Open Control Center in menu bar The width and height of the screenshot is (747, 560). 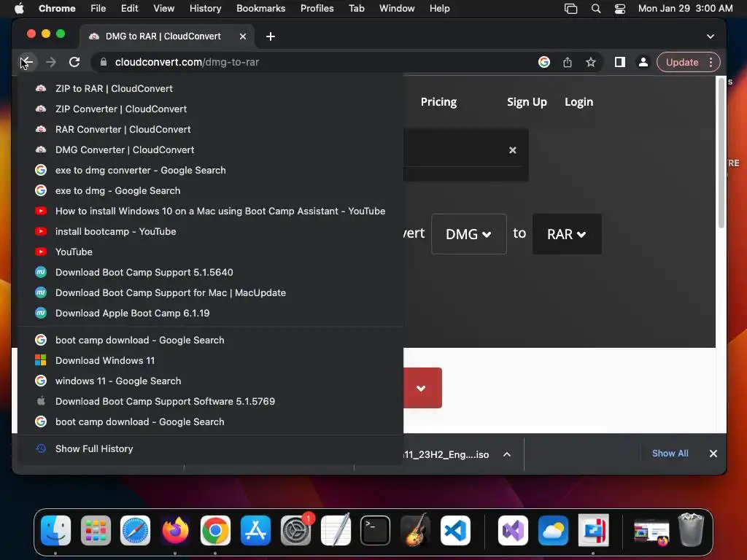pyautogui.click(x=620, y=9)
